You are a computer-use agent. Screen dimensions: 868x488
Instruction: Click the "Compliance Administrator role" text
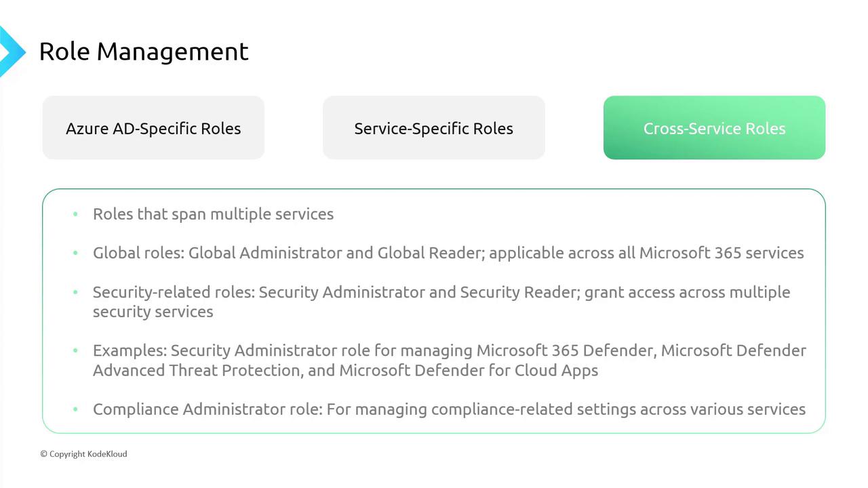209,409
